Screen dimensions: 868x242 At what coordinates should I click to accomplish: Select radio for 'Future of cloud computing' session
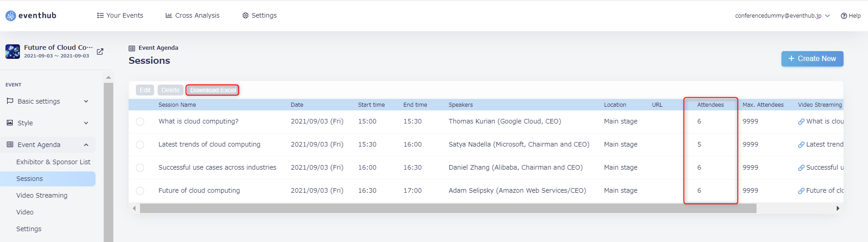tap(140, 191)
